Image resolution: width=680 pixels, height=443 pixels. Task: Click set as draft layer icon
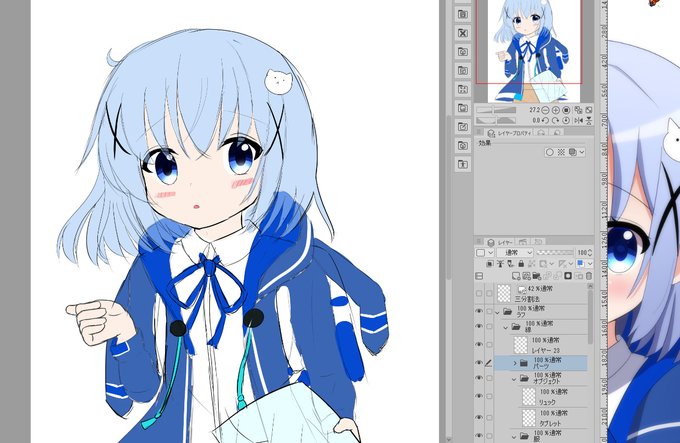510,264
